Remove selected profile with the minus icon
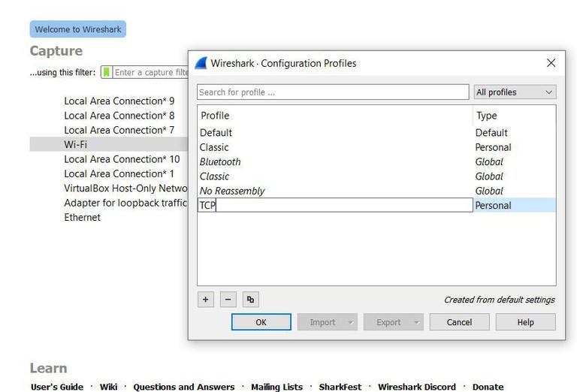The height and width of the screenshot is (392, 577). [x=228, y=300]
